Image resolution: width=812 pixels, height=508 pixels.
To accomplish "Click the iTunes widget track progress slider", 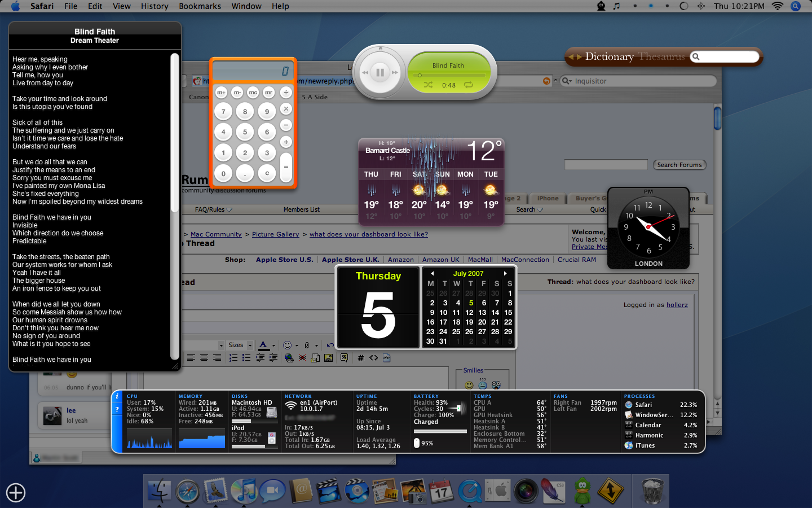I will [x=449, y=75].
